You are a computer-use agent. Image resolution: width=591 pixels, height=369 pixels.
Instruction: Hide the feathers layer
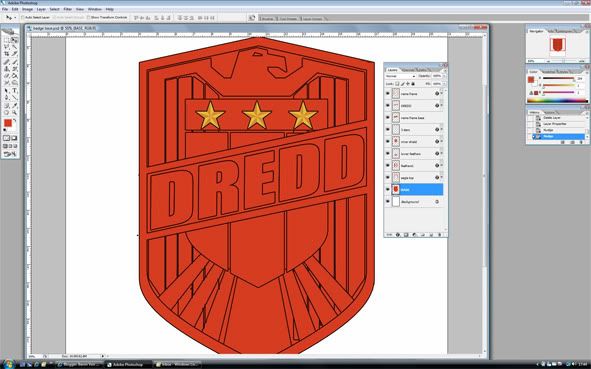tap(388, 166)
